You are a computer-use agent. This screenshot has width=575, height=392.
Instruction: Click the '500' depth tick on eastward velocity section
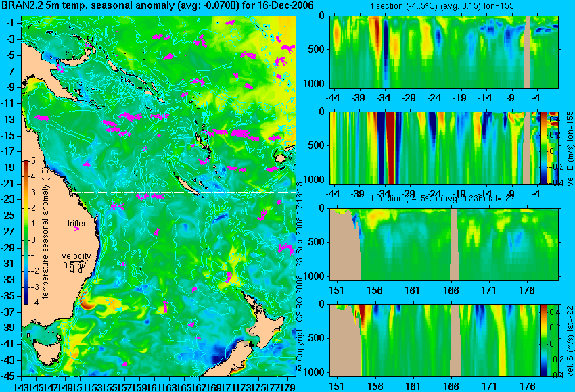317,145
